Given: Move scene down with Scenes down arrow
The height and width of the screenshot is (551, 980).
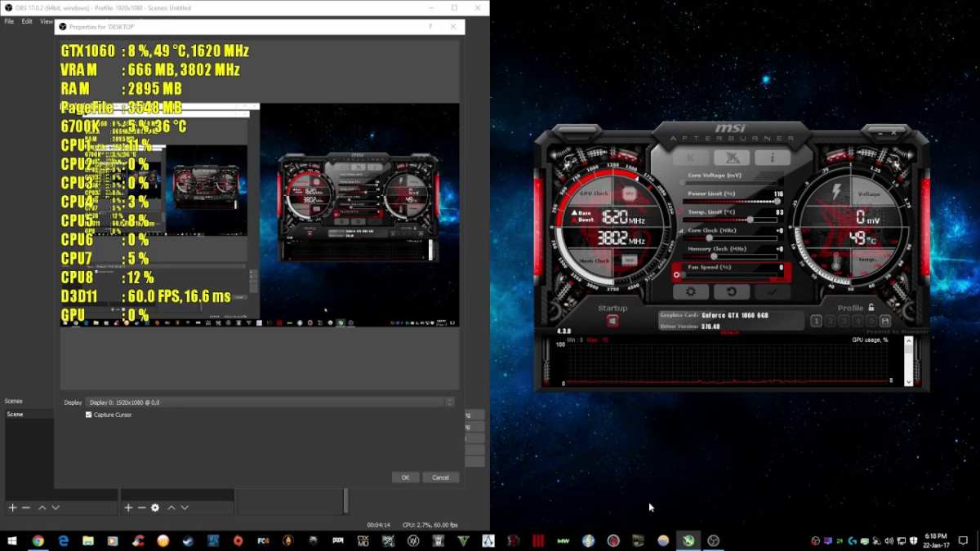Looking at the screenshot, I should pyautogui.click(x=56, y=508).
